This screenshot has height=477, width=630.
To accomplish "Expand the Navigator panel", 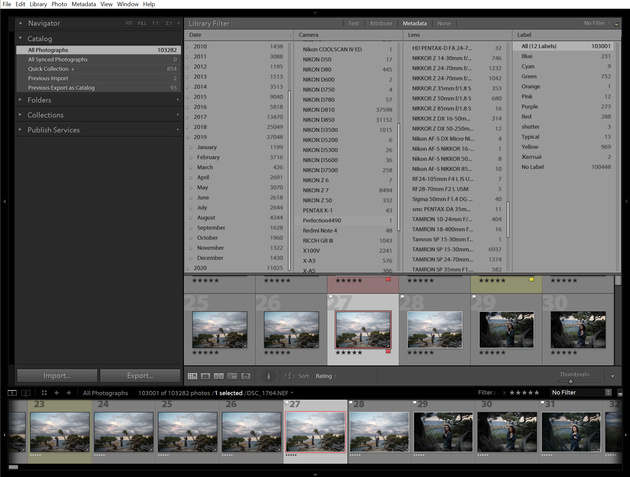I will pyautogui.click(x=20, y=23).
